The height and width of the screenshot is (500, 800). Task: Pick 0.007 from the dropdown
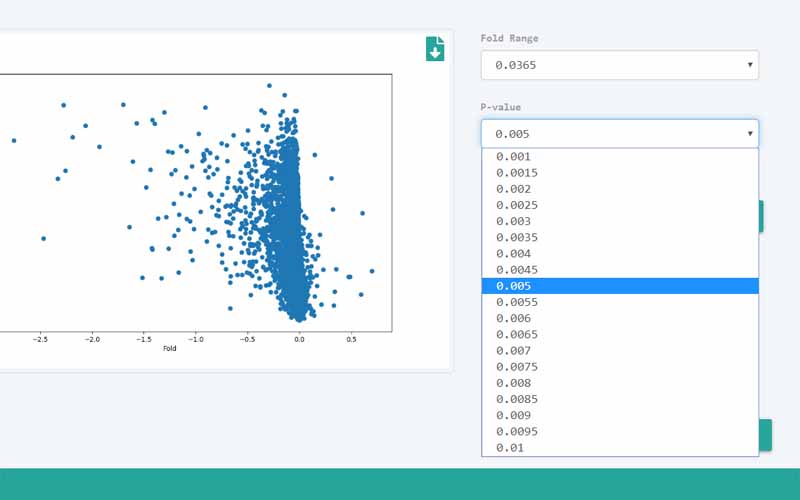619,351
